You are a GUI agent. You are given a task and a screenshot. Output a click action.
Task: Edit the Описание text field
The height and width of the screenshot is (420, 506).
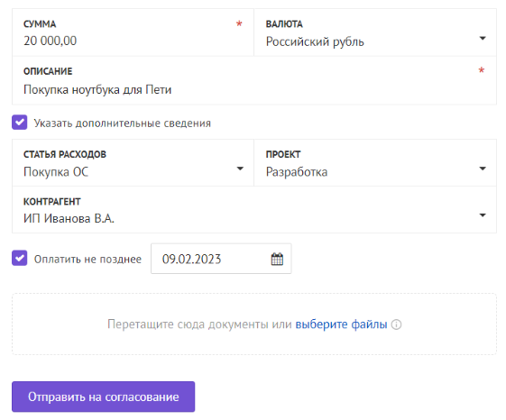click(254, 80)
